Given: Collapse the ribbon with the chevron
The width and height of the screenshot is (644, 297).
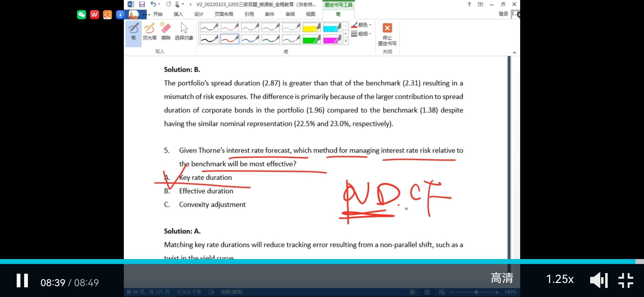Looking at the screenshot, I should click(x=514, y=53).
